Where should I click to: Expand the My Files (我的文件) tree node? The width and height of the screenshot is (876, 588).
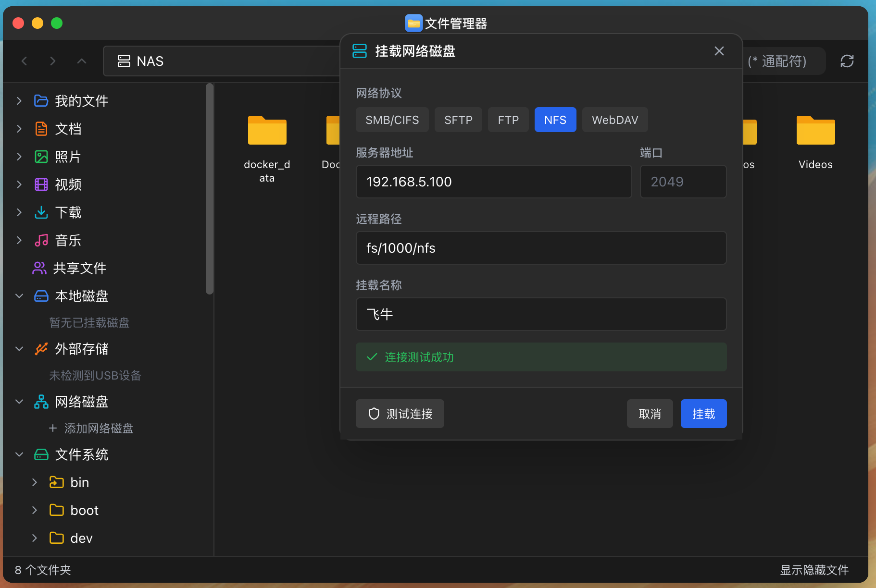[x=19, y=101]
